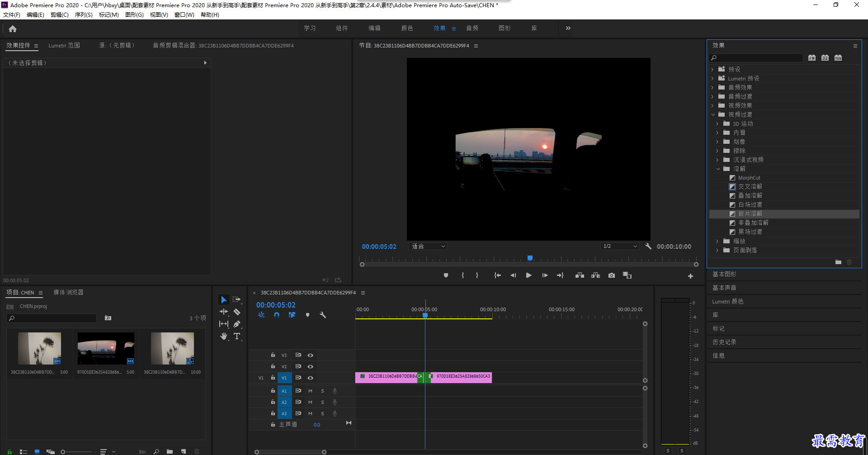Select the Selection tool arrow

224,300
